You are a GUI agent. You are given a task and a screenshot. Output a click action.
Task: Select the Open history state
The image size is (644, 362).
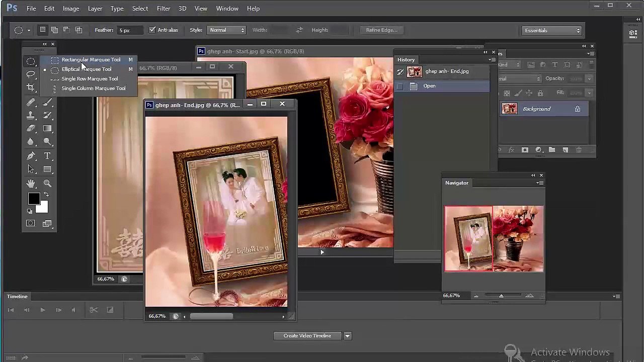coord(441,86)
